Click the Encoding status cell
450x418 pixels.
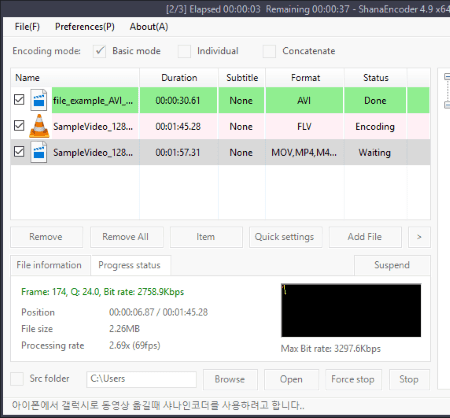click(375, 127)
